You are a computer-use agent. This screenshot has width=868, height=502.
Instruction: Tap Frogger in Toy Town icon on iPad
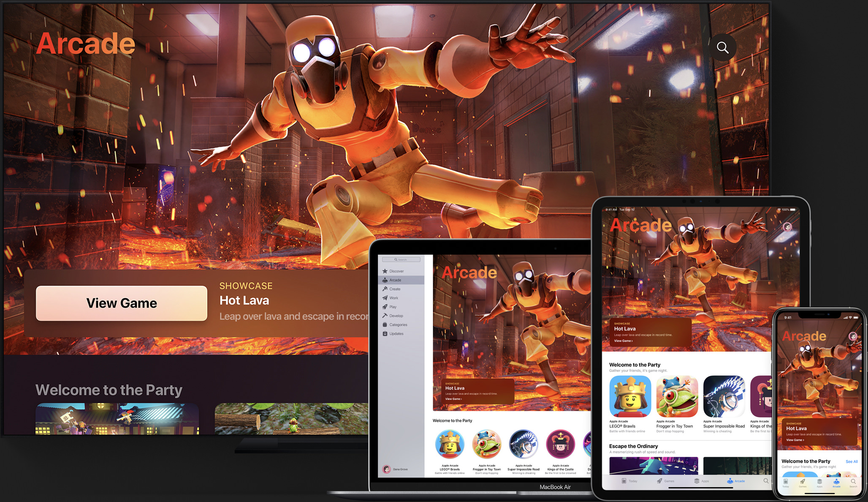pyautogui.click(x=677, y=396)
